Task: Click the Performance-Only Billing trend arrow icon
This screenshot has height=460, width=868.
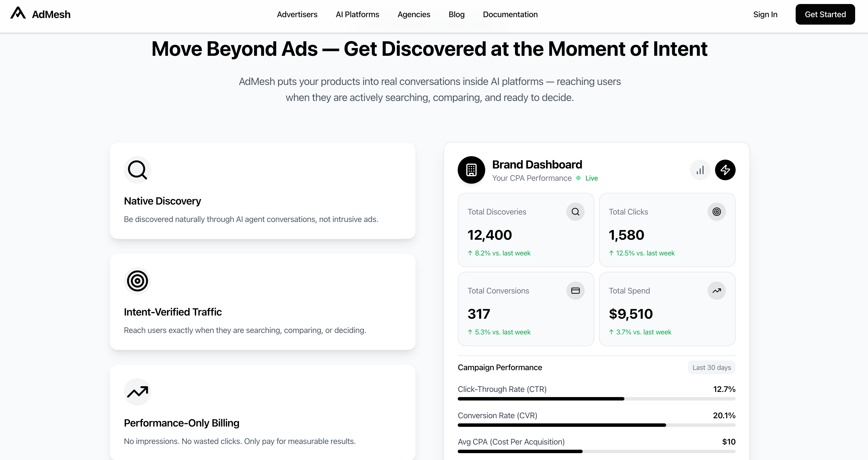Action: tap(137, 392)
